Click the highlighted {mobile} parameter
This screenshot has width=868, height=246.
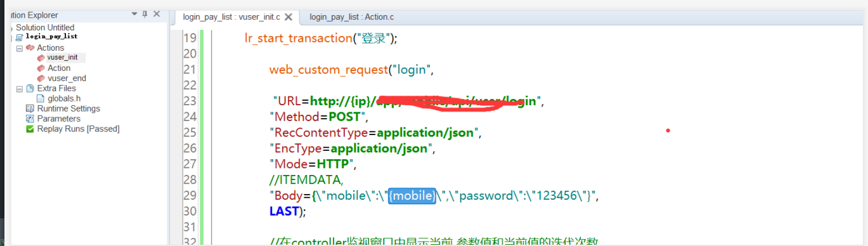coord(413,195)
